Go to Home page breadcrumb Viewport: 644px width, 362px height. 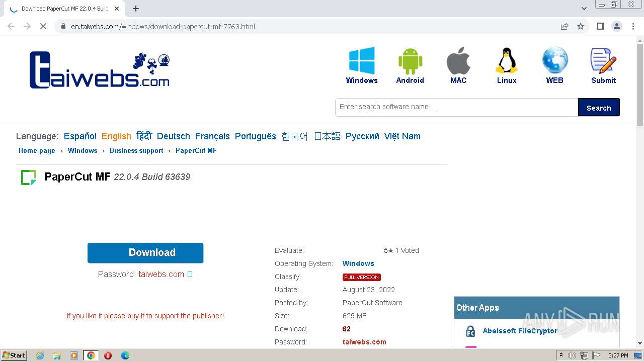[x=37, y=150]
